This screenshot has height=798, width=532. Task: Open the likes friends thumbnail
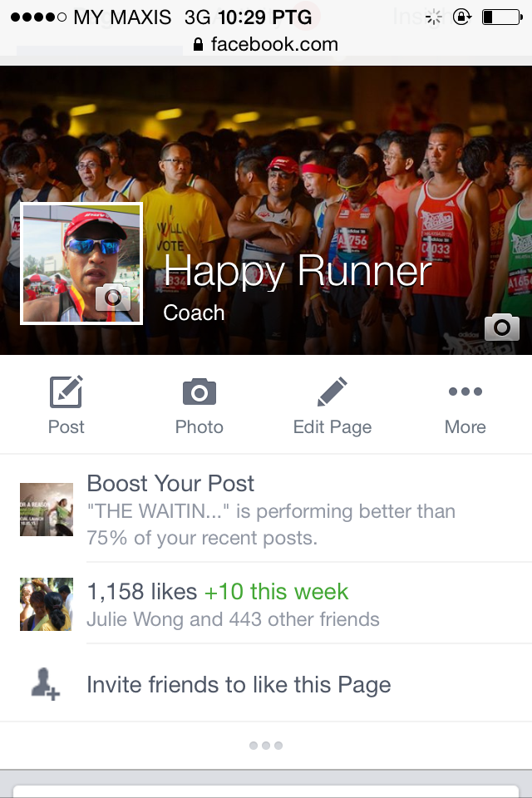pyautogui.click(x=47, y=604)
